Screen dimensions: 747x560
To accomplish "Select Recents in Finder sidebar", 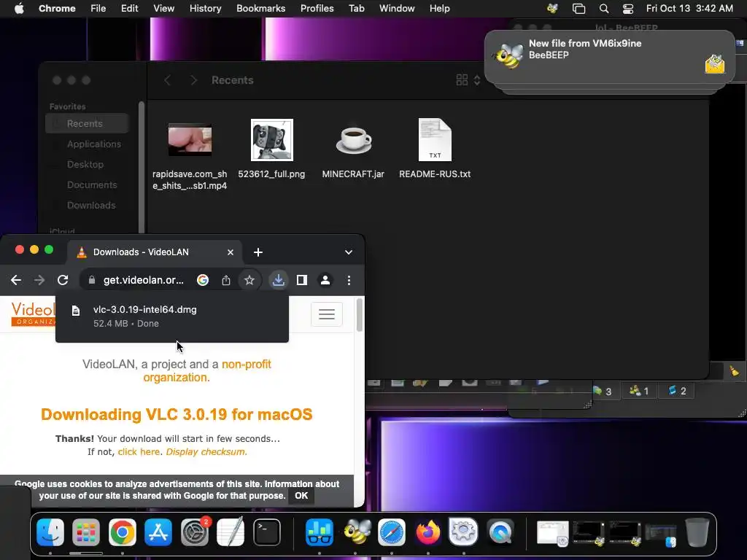I will (87, 123).
